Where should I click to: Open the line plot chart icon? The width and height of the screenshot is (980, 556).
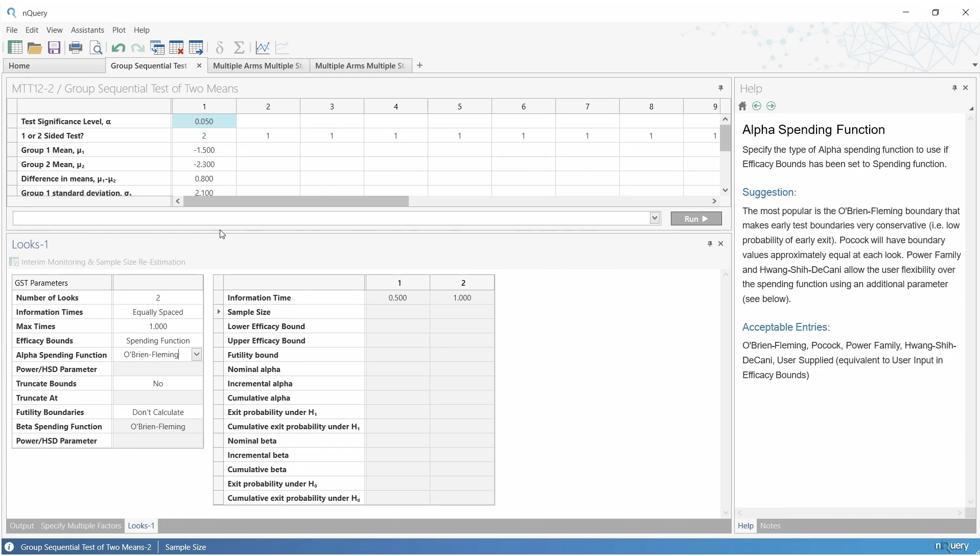[263, 48]
